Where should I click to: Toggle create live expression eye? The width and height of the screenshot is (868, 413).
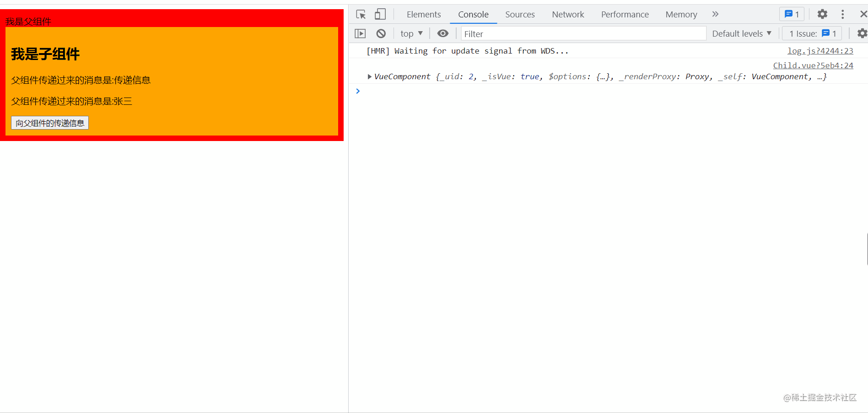[442, 33]
